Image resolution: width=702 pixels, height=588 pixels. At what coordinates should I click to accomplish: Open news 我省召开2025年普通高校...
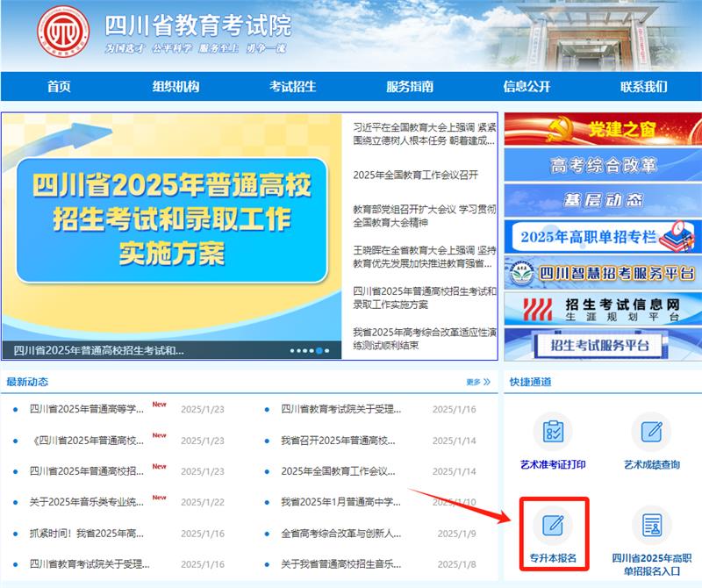(x=338, y=441)
